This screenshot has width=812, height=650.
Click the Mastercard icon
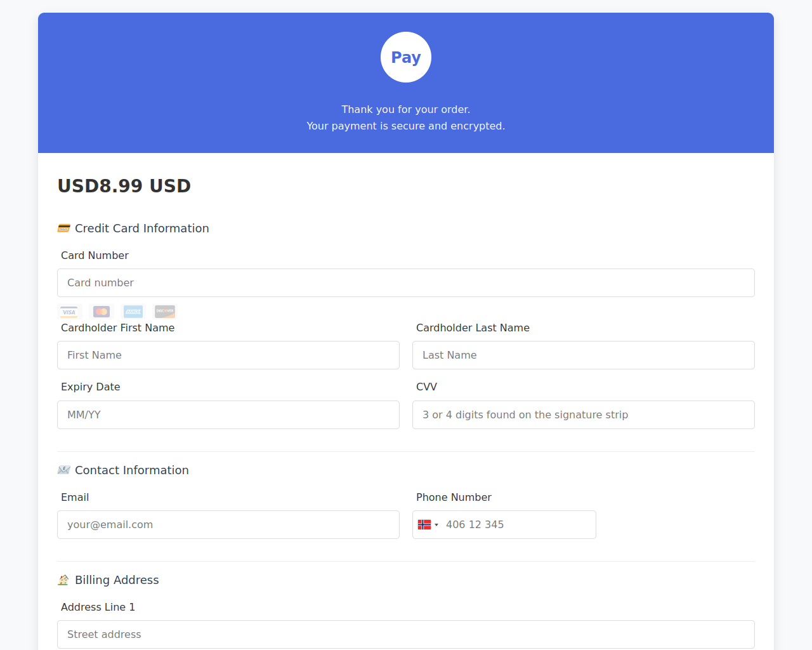(x=101, y=312)
